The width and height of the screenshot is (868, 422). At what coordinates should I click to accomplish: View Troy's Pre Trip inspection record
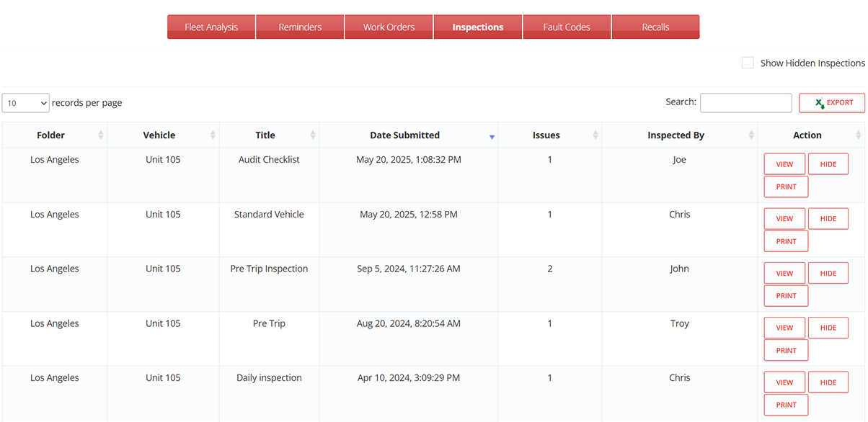coord(784,327)
